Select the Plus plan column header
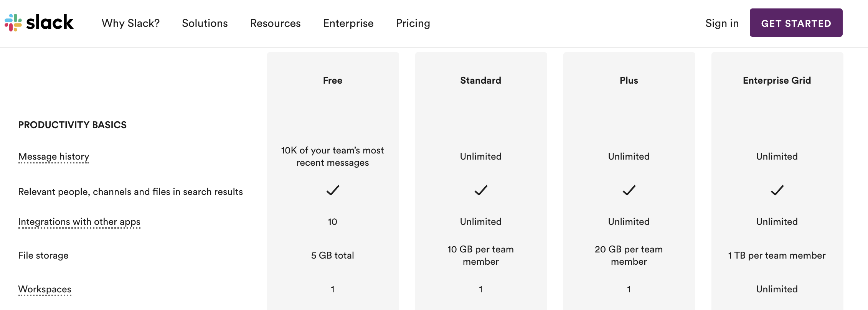This screenshot has height=310, width=868. (629, 80)
